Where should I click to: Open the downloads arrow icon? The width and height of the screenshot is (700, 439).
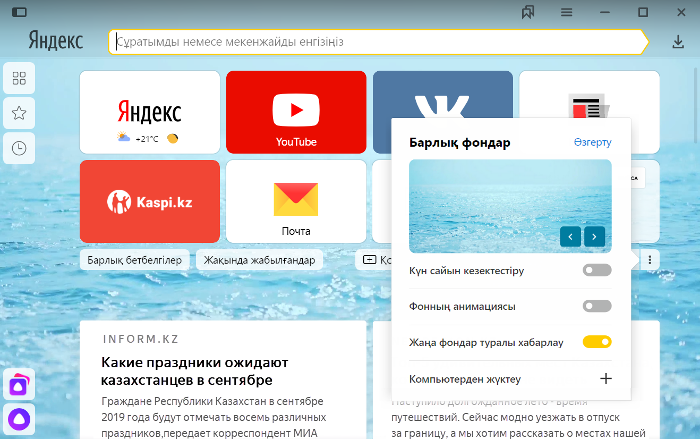[678, 42]
